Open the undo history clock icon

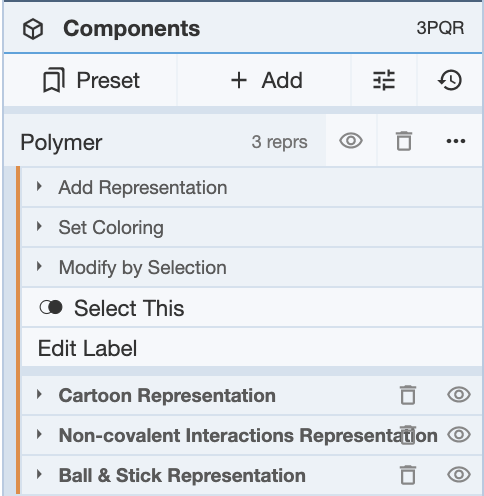click(x=450, y=80)
